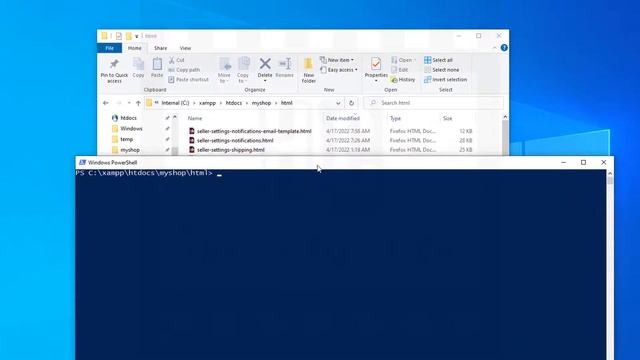This screenshot has height=360, width=640.
Task: Click Pin to Quick access icon
Action: pyautogui.click(x=114, y=64)
